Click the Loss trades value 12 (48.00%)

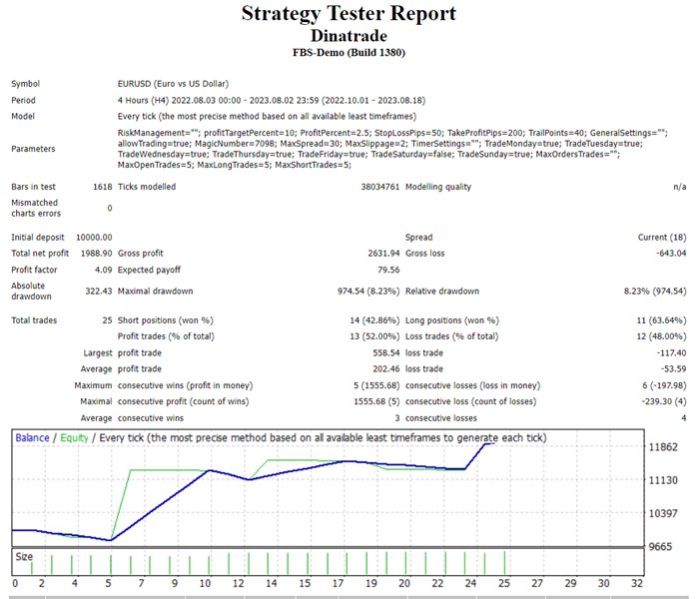tap(661, 336)
